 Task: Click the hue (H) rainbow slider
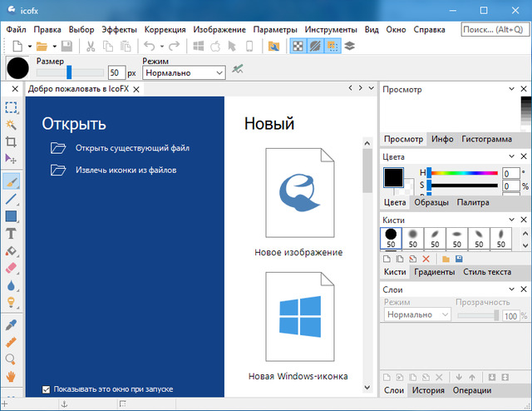[x=463, y=173]
